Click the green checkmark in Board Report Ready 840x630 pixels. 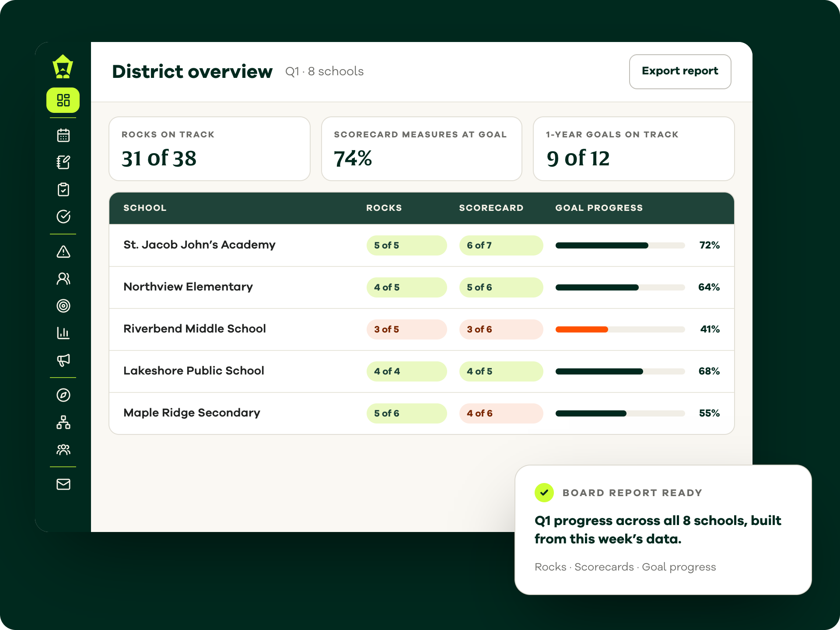pos(544,493)
